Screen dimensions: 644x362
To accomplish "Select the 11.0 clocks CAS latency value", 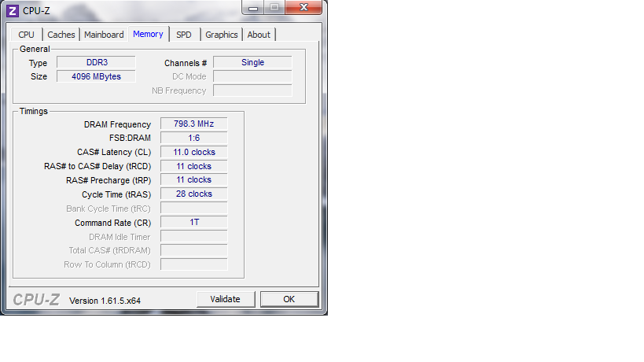I will pyautogui.click(x=194, y=152).
